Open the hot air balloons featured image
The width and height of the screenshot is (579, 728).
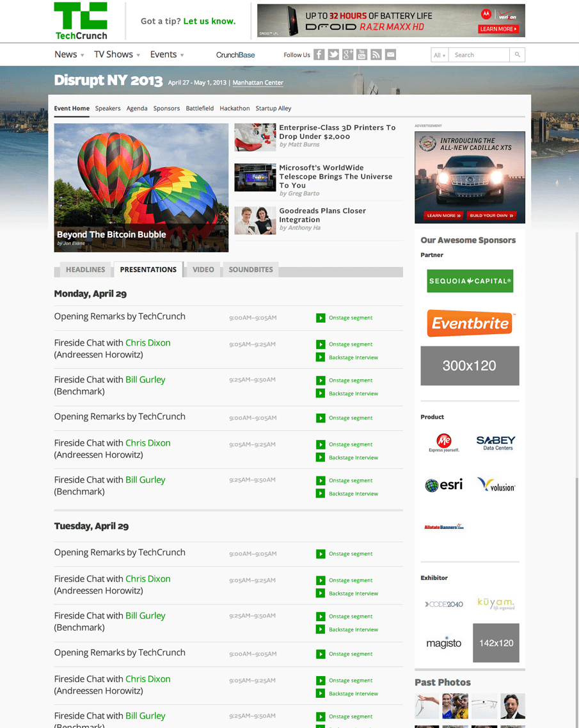click(141, 188)
